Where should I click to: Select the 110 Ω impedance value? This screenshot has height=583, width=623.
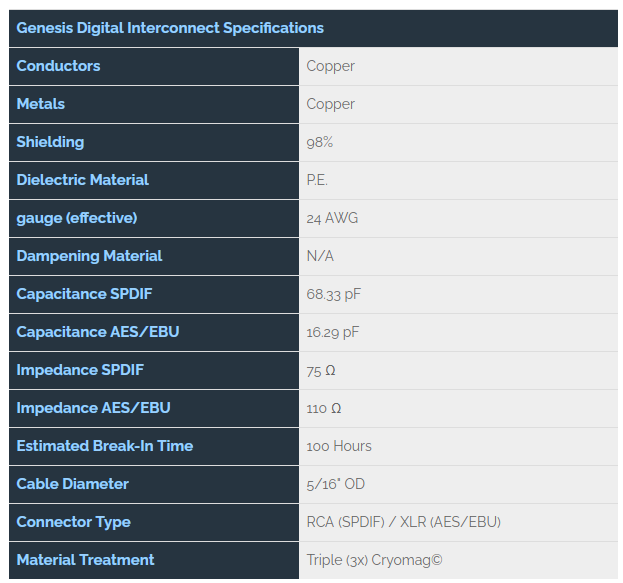click(x=324, y=409)
